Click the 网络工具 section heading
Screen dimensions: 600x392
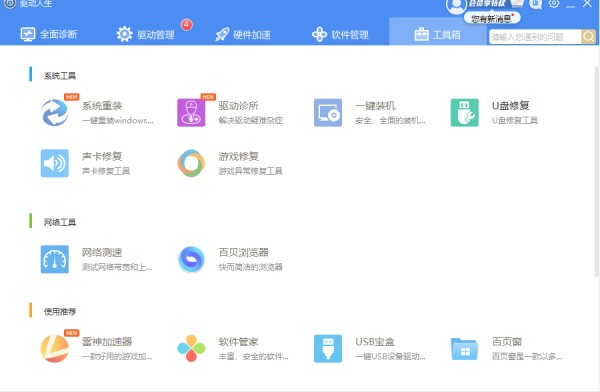coord(60,222)
